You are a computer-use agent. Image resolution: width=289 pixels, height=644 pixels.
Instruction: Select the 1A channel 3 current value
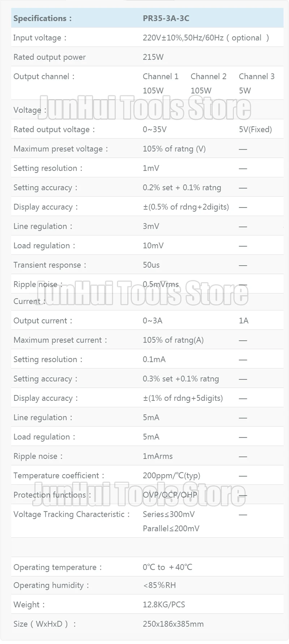pyautogui.click(x=244, y=321)
